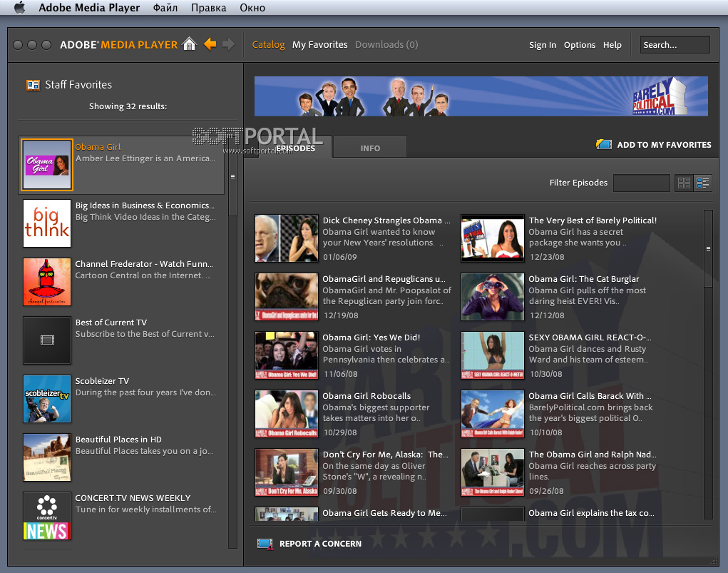Play ObamaGirl and Repuglicans pug thumbnail

pos(287,297)
